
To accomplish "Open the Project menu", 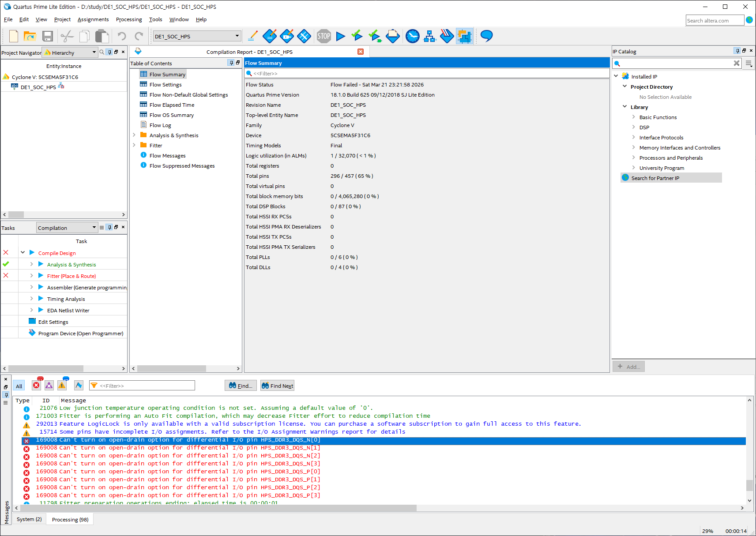I will point(62,19).
